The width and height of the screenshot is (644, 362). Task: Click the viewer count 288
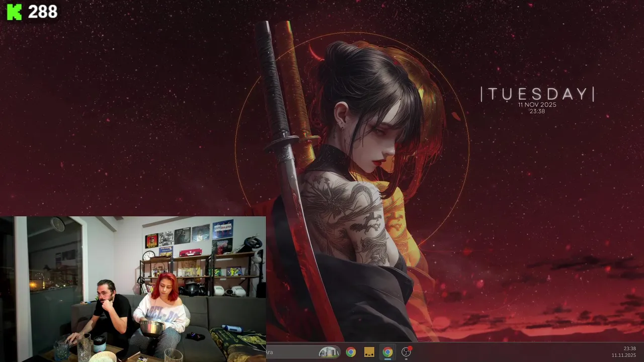42,12
